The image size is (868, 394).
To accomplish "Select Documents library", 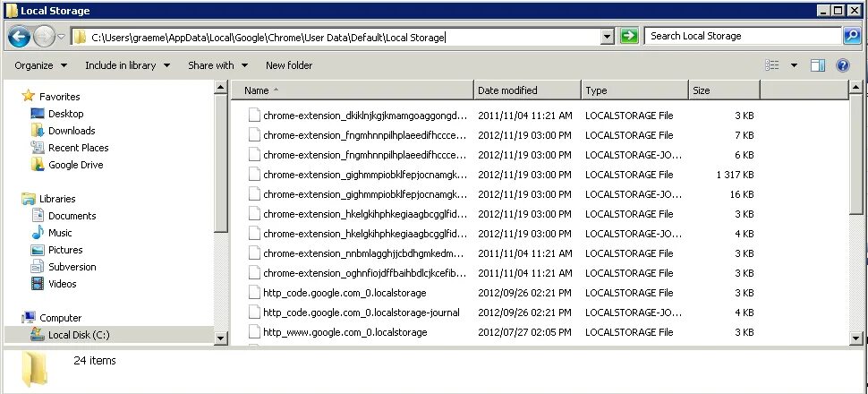I will (x=72, y=216).
